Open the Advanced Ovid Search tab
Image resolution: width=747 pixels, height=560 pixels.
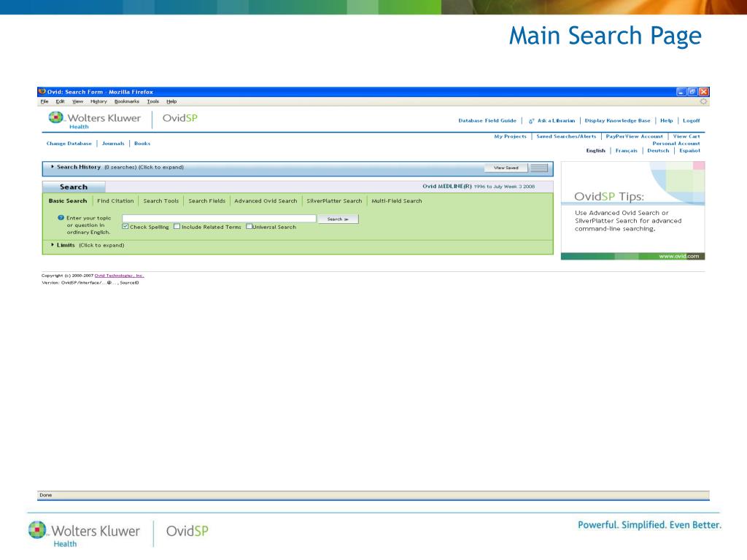click(x=266, y=201)
